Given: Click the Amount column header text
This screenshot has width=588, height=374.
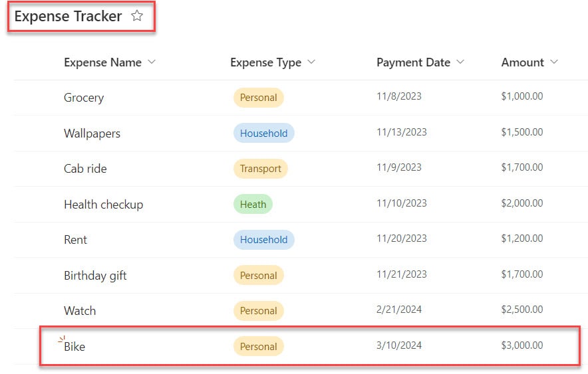Looking at the screenshot, I should click(x=522, y=62).
